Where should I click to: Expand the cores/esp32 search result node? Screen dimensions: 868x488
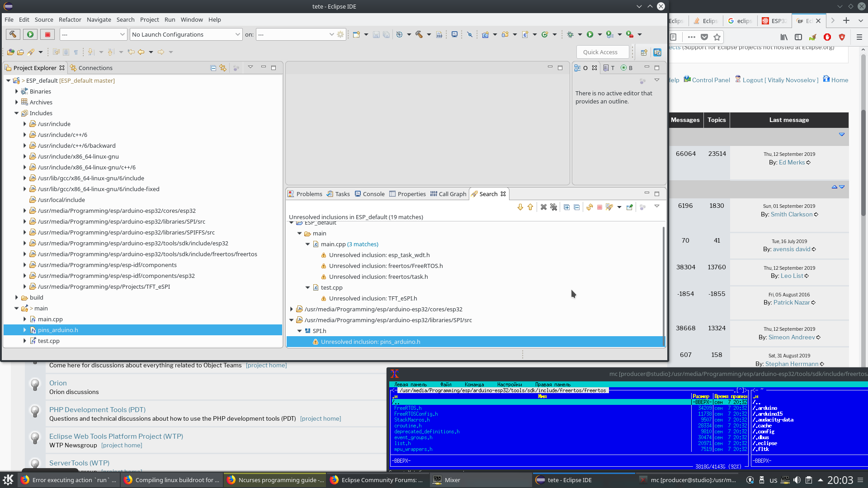pyautogui.click(x=292, y=309)
